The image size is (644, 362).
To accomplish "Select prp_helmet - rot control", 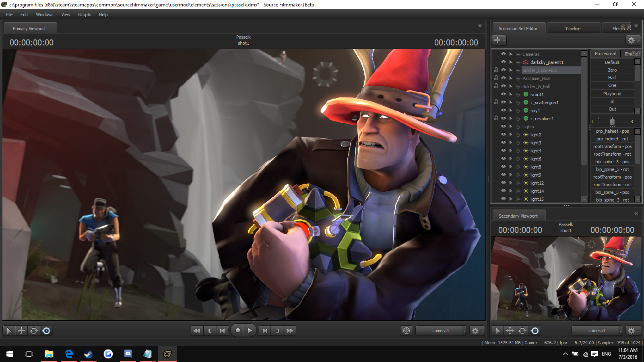I will tap(612, 139).
